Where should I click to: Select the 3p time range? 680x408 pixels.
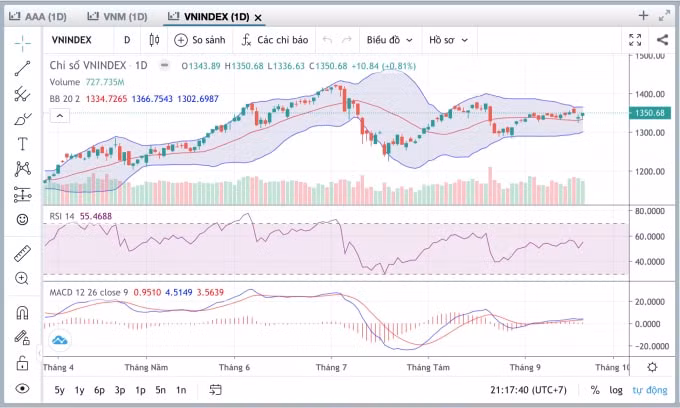point(120,390)
